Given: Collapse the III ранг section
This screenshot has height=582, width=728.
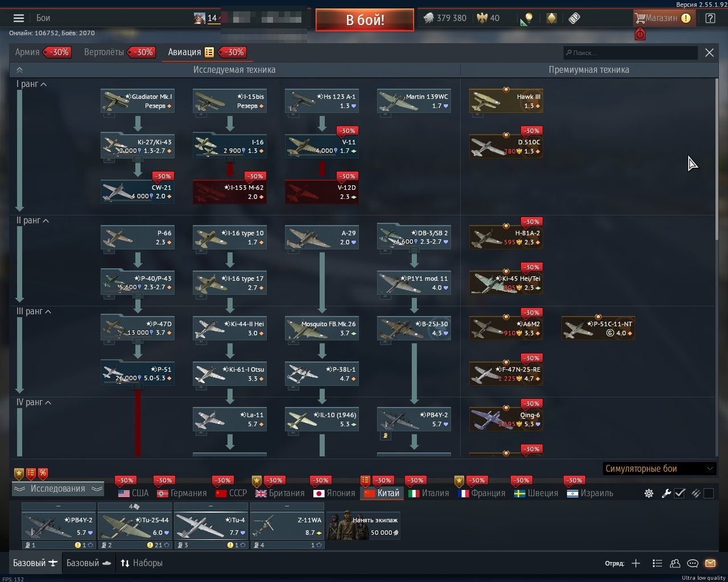Looking at the screenshot, I should pos(34,311).
